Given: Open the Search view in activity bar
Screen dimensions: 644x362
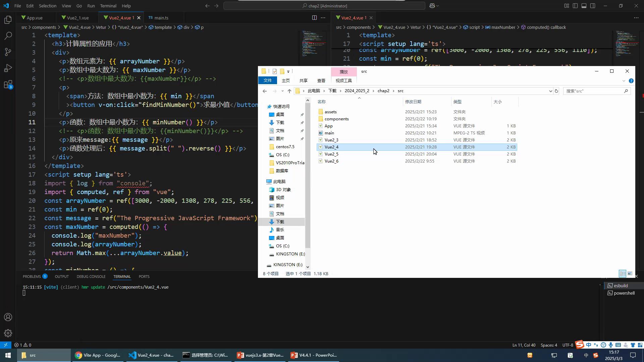Looking at the screenshot, I should pyautogui.click(x=8, y=36).
